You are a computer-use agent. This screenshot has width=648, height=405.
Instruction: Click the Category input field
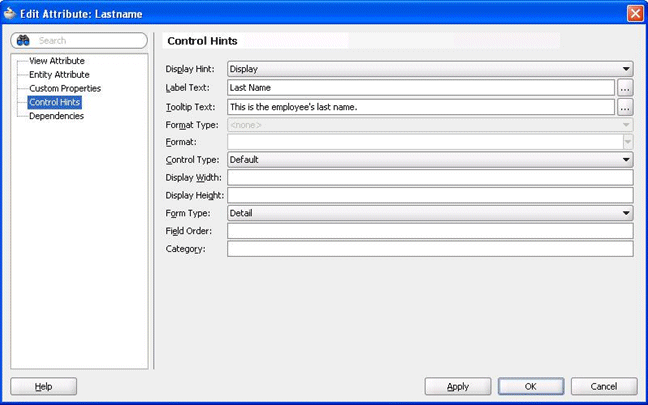click(x=430, y=249)
